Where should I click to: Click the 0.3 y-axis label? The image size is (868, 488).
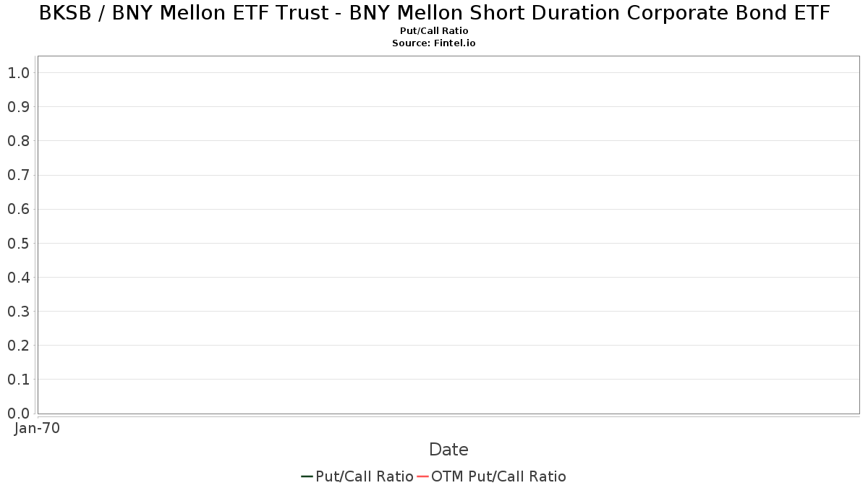point(18,312)
